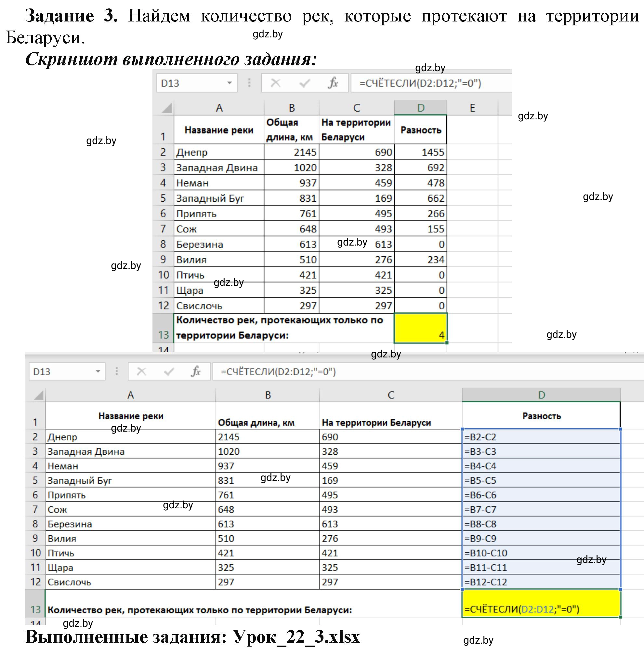The image size is (644, 656).
Task: Select column A header in the upper spreadsheet
Action: point(219,108)
